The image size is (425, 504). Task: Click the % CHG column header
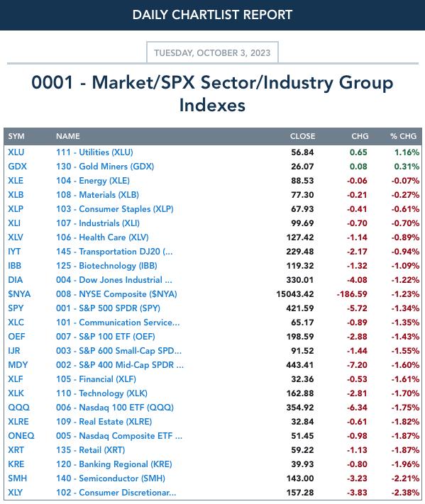pyautogui.click(x=403, y=136)
